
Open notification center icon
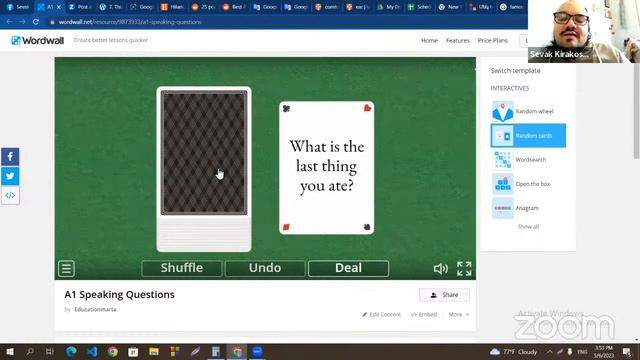tap(627, 351)
